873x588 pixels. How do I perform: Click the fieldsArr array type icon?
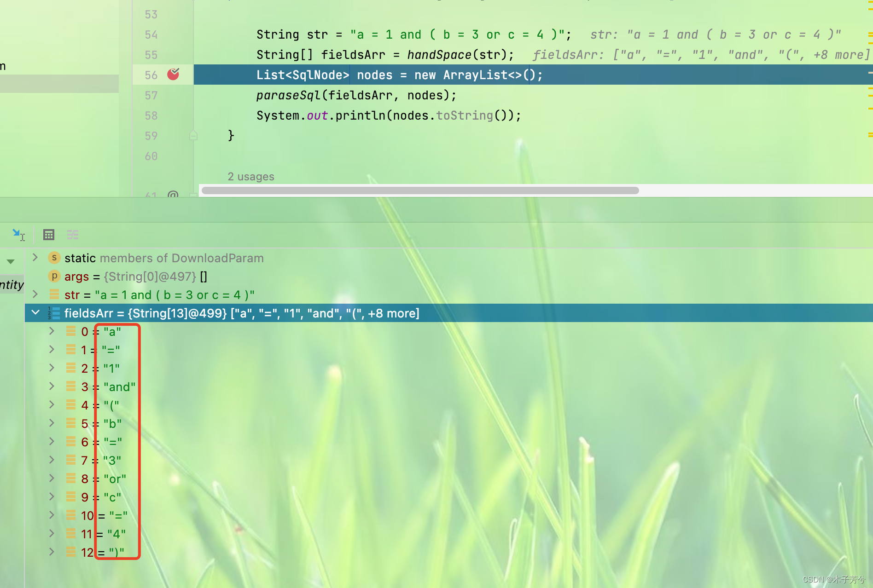(x=54, y=313)
